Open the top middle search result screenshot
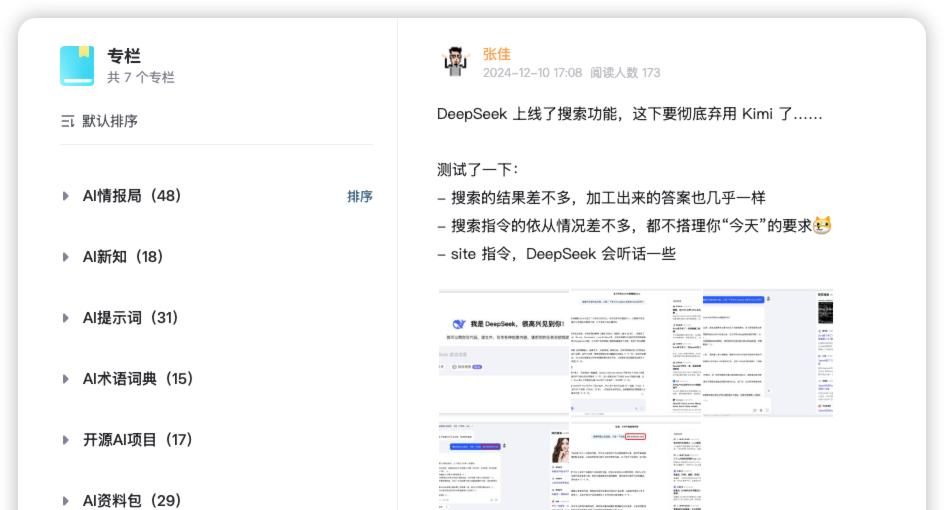The image size is (944, 510). point(636,353)
